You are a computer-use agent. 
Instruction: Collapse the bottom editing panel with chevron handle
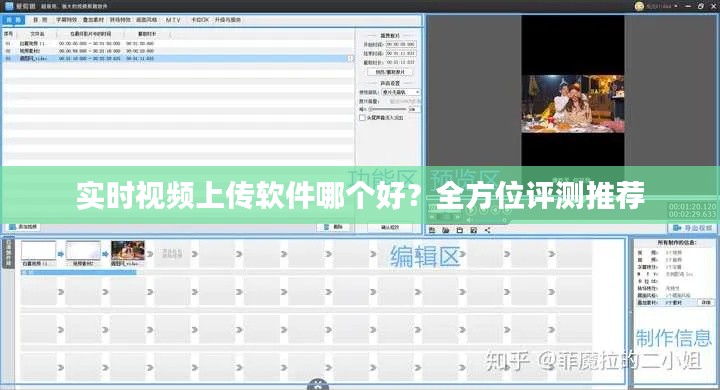[x=318, y=385]
